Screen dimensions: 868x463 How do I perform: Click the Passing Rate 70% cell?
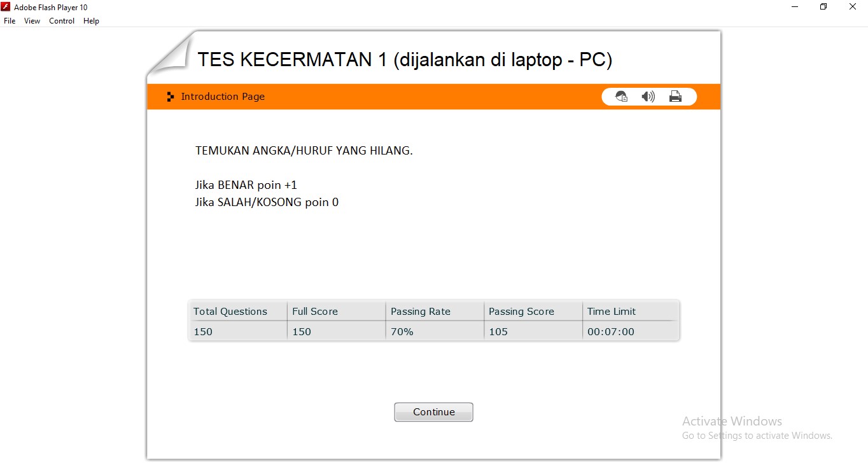(402, 331)
